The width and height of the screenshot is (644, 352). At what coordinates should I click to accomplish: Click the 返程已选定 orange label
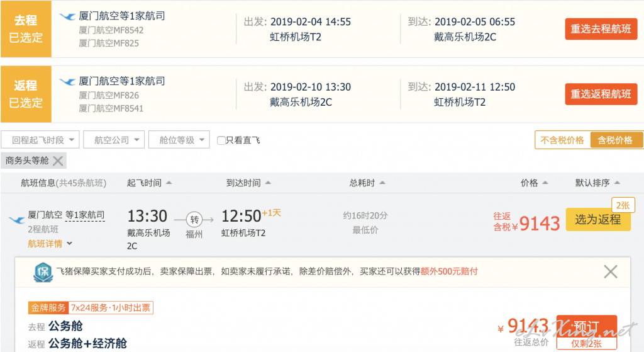click(x=26, y=94)
